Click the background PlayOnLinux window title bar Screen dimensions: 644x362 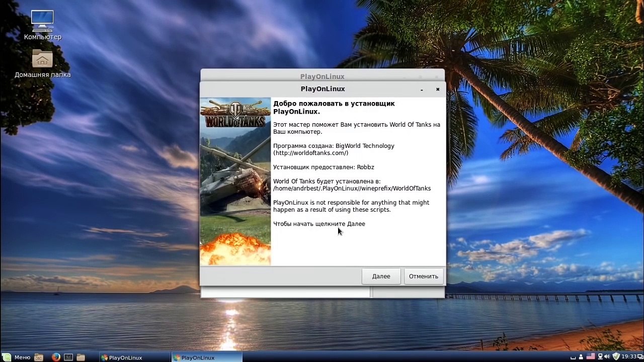point(322,76)
